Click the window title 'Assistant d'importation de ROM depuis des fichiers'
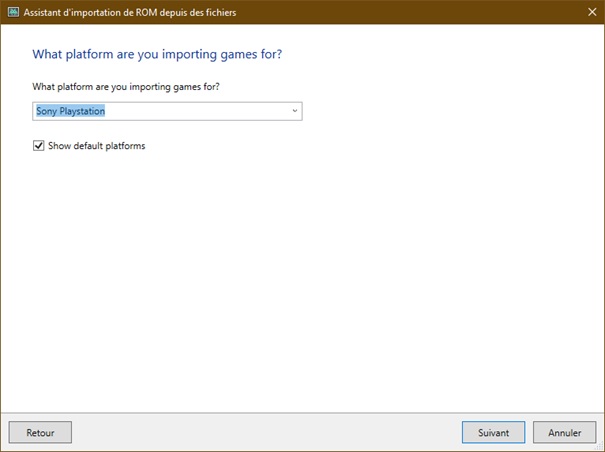This screenshot has height=452, width=605. coord(130,12)
